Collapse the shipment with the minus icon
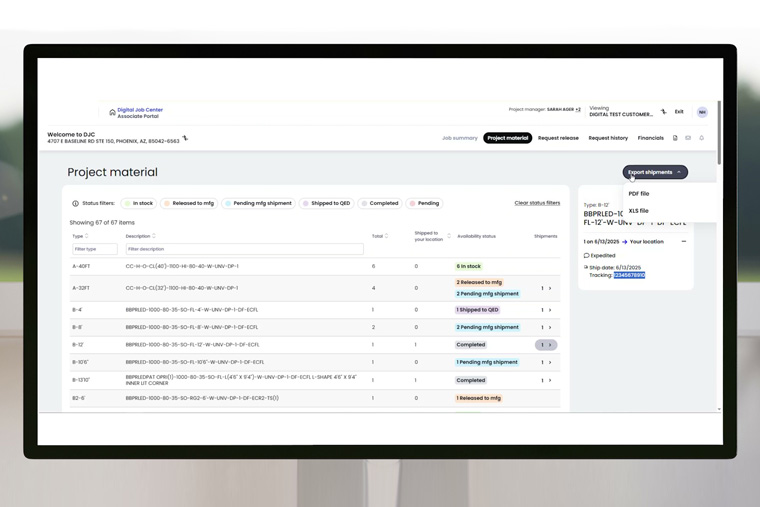Image resolution: width=760 pixels, height=507 pixels. (684, 241)
